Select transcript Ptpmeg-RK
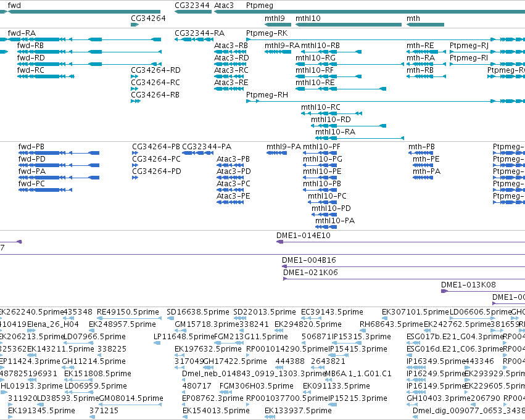Image resolution: width=525 pixels, height=420 pixels. [x=386, y=39]
